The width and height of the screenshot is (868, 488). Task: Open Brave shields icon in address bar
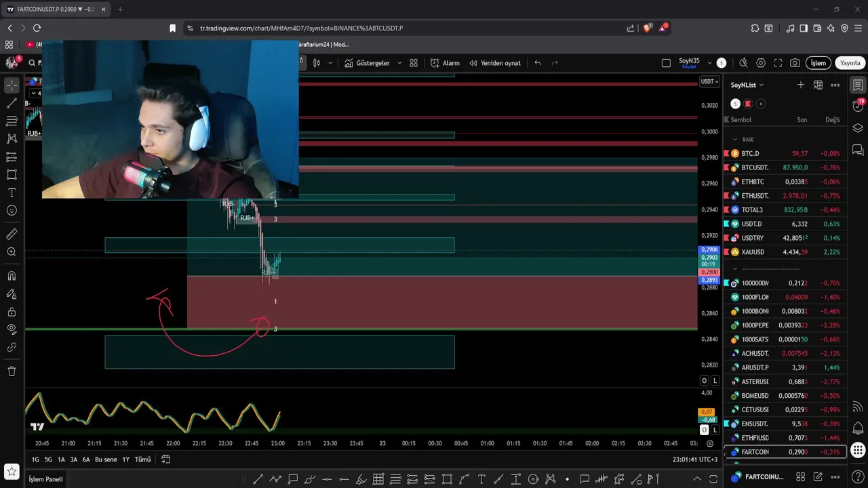tap(648, 28)
